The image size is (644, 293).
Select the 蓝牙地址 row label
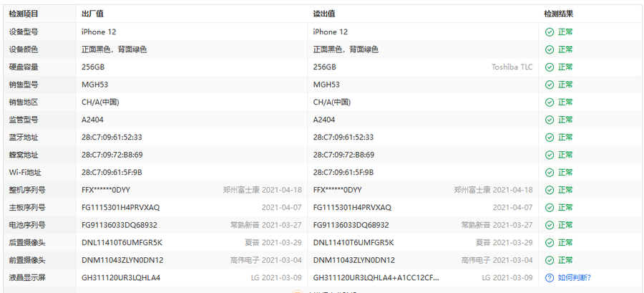[24, 138]
